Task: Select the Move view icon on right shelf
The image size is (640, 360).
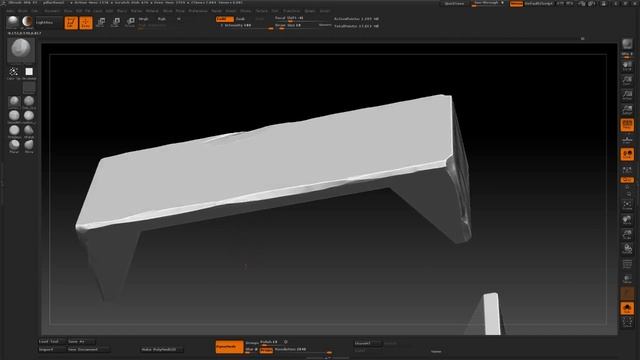Action: pyautogui.click(x=627, y=220)
